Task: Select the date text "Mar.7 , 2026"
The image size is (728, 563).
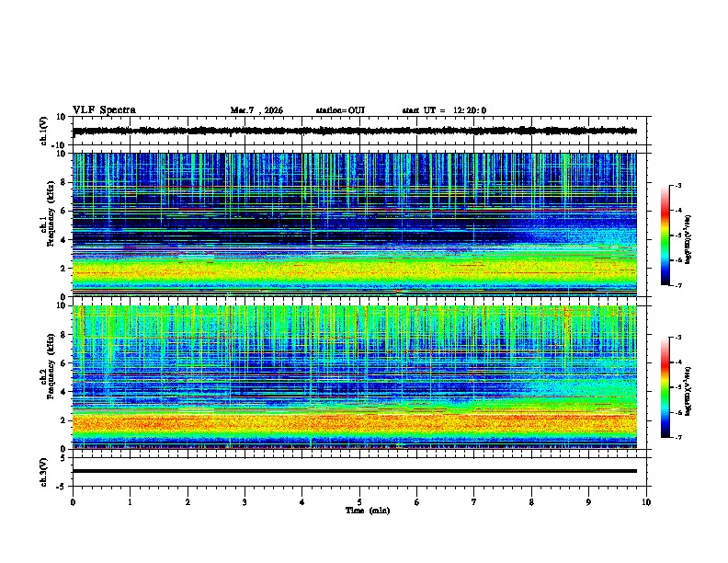Action: (x=256, y=110)
